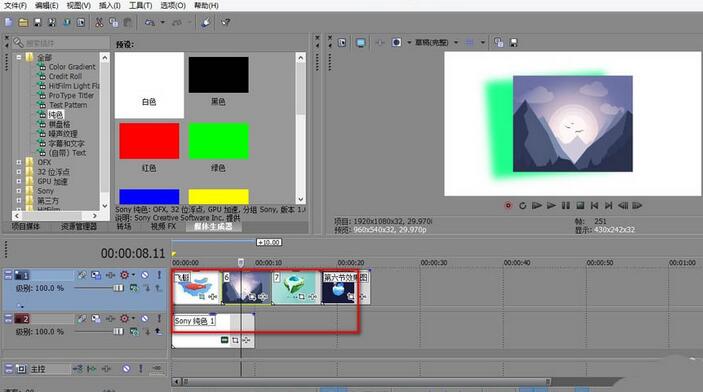This screenshot has width=703, height=392.
Task: Open the Undo history dropdown arrow
Action: (x=162, y=22)
